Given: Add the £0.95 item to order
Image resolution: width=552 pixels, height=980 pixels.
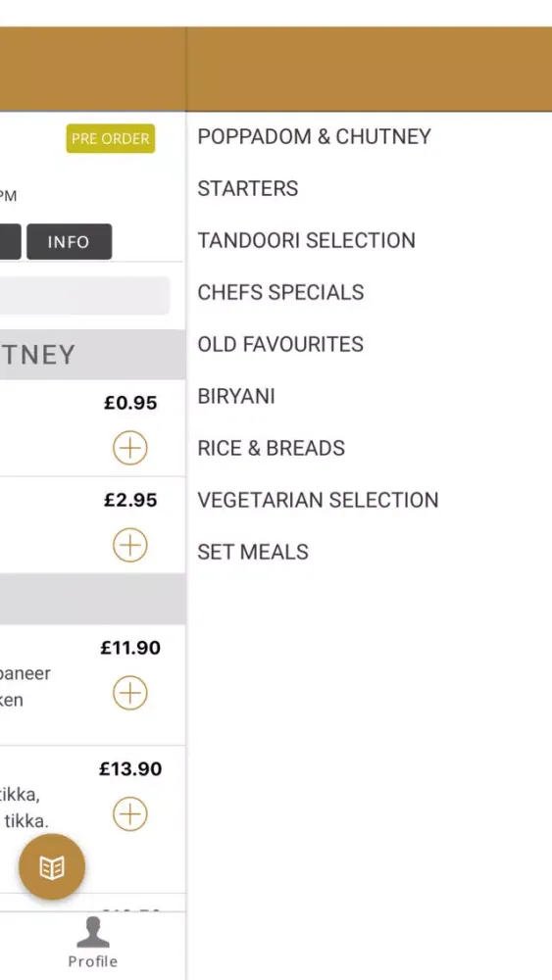Looking at the screenshot, I should pos(130,448).
